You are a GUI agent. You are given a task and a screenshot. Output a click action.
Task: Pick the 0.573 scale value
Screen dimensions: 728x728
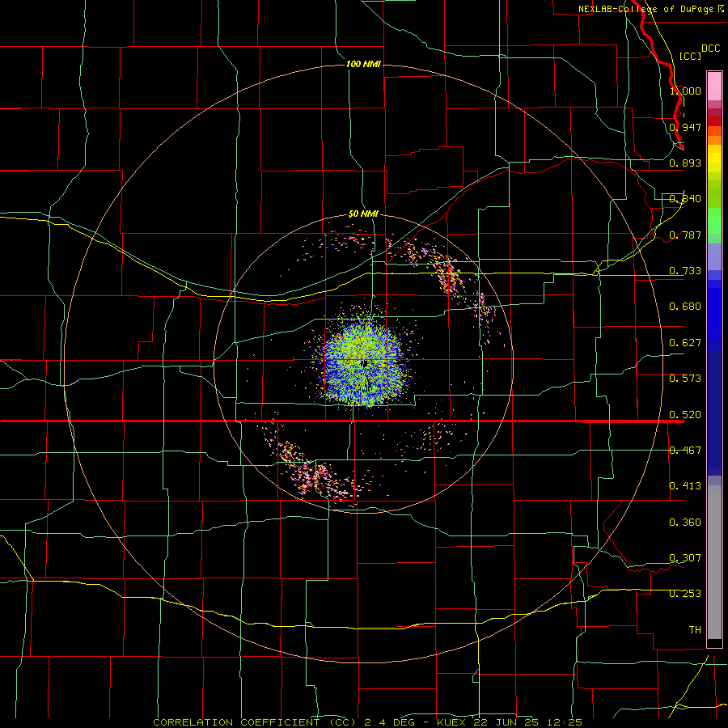pyautogui.click(x=685, y=379)
